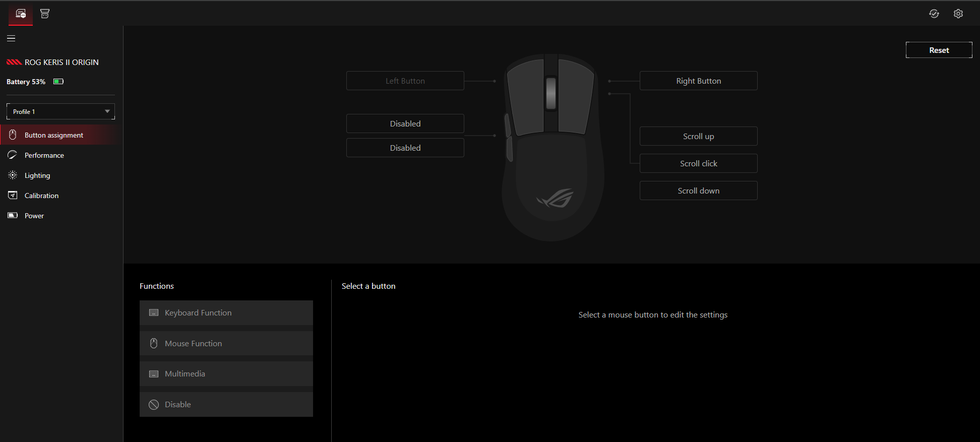Click the calibration icon in sidebar
The image size is (980, 442).
coord(13,195)
